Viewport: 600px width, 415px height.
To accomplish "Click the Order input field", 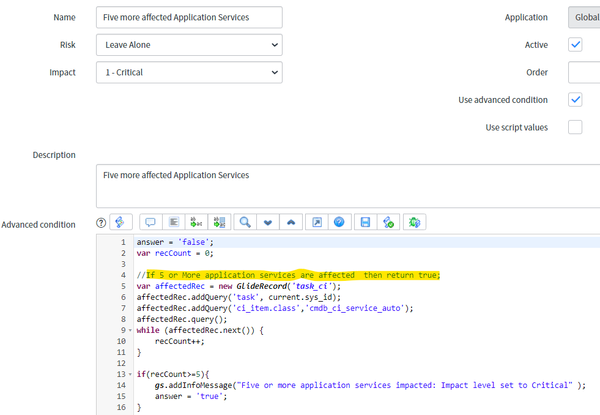I will point(584,72).
